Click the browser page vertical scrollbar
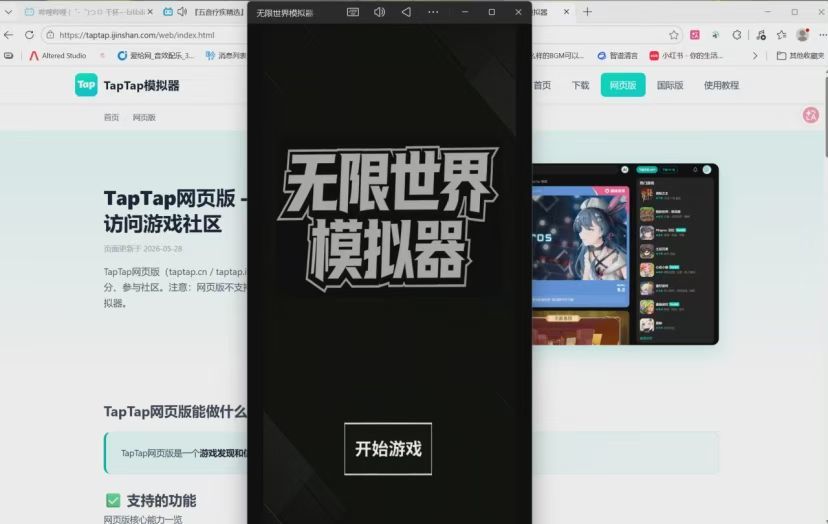This screenshot has width=828, height=524. [x=825, y=117]
